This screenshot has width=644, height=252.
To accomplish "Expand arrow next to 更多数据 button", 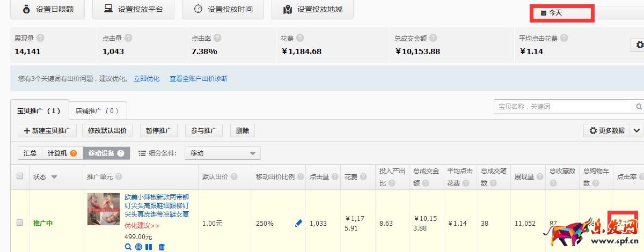I will click(x=636, y=130).
